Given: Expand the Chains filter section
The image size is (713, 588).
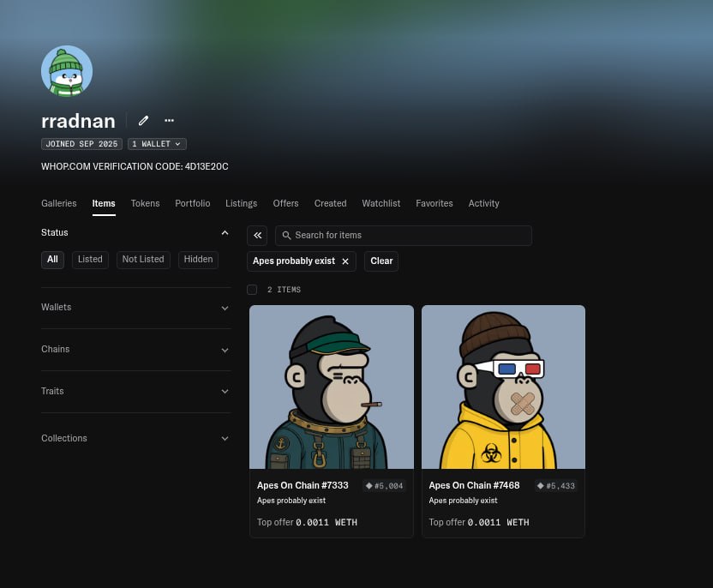Looking at the screenshot, I should pos(136,349).
